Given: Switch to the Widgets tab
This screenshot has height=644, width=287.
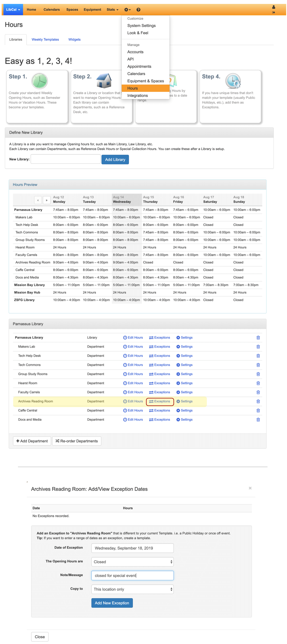Looking at the screenshot, I should click(75, 39).
